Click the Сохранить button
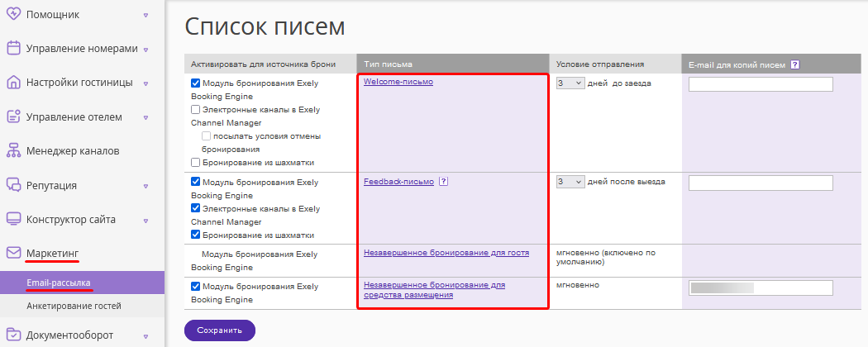 tap(220, 330)
